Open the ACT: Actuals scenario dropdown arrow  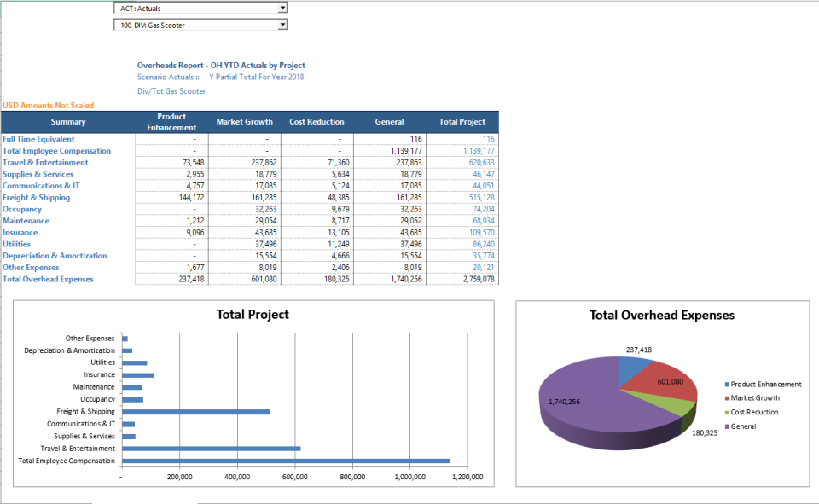[282, 8]
